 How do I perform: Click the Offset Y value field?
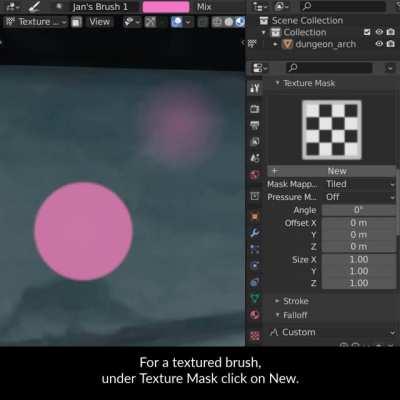359,235
